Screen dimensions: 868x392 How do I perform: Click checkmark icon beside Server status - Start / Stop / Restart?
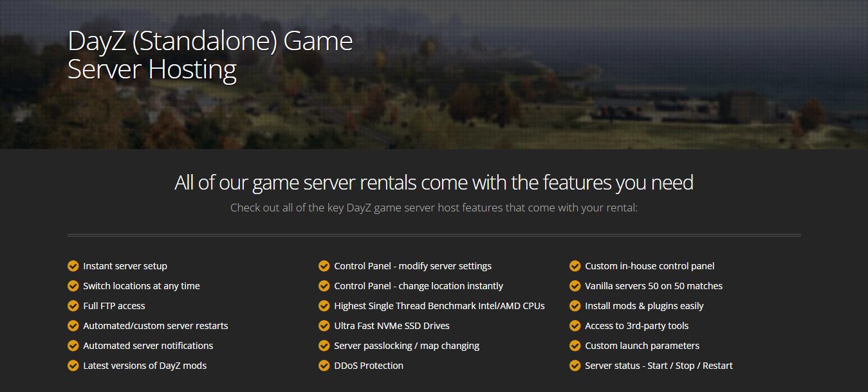(575, 366)
